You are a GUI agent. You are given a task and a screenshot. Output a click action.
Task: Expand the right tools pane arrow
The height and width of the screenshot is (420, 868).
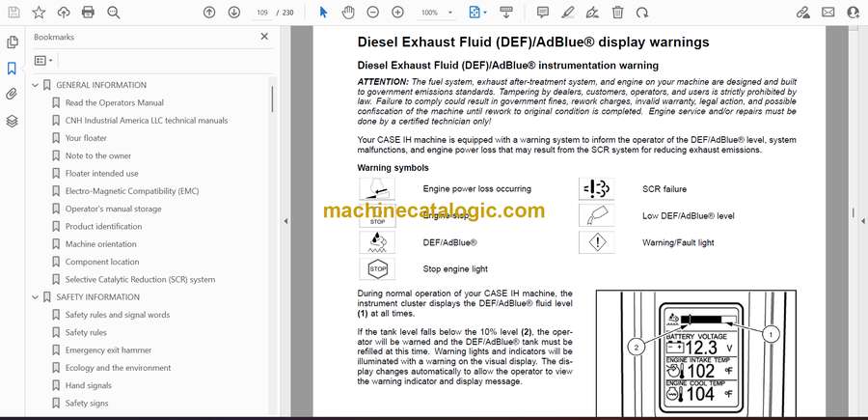coord(863,221)
